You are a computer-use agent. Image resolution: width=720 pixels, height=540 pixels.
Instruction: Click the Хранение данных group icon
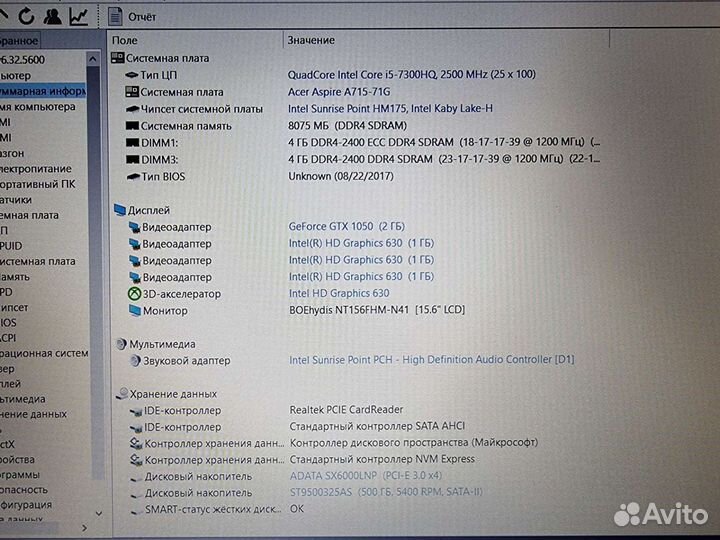click(122, 394)
